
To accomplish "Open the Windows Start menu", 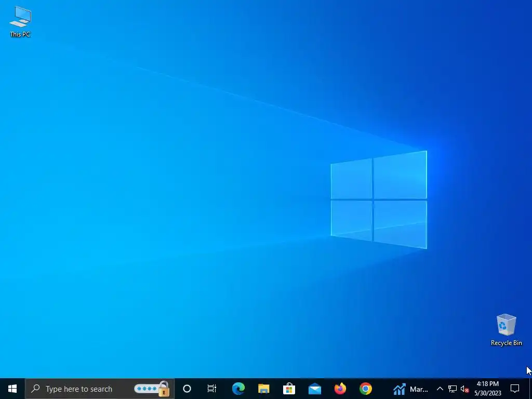I will click(x=12, y=389).
